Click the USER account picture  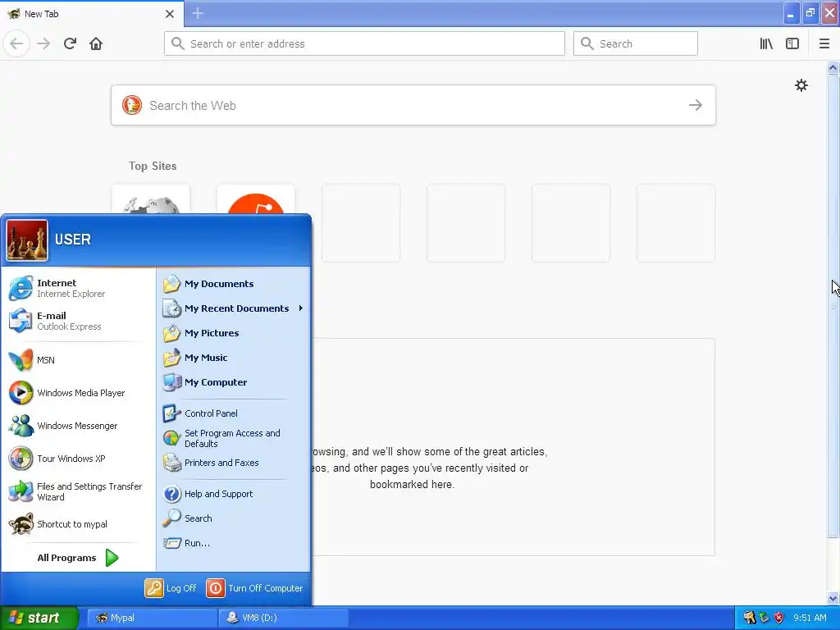pos(27,240)
